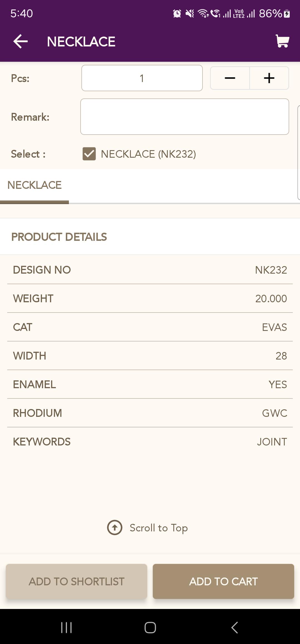The width and height of the screenshot is (300, 644).
Task: Tap the Android home button
Action: pyautogui.click(x=150, y=628)
